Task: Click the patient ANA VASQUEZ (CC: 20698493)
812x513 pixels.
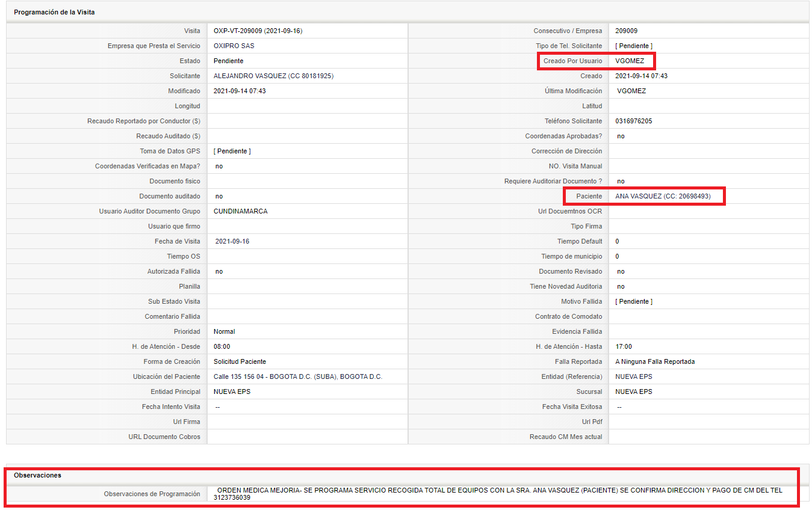Action: click(x=663, y=196)
